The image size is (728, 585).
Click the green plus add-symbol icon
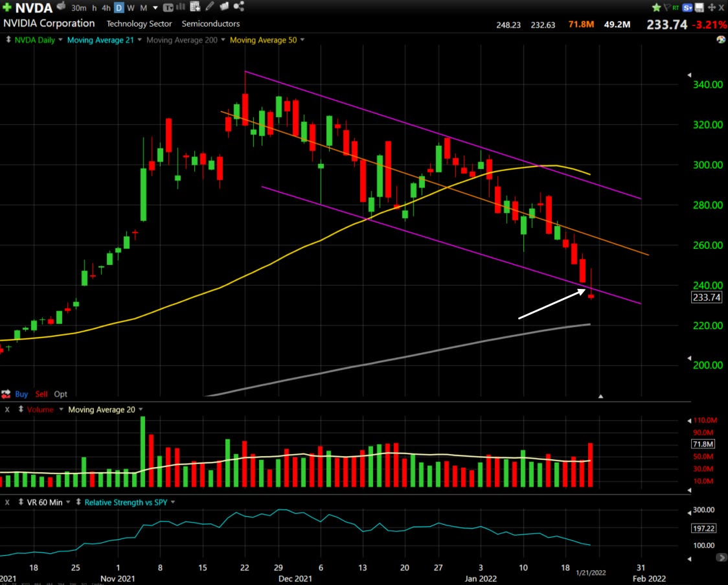6,7
